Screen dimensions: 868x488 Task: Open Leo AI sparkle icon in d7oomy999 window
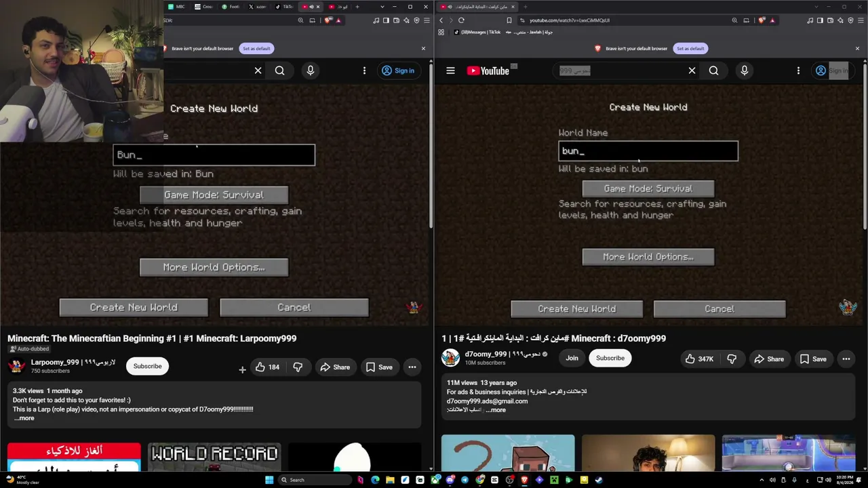tap(840, 20)
